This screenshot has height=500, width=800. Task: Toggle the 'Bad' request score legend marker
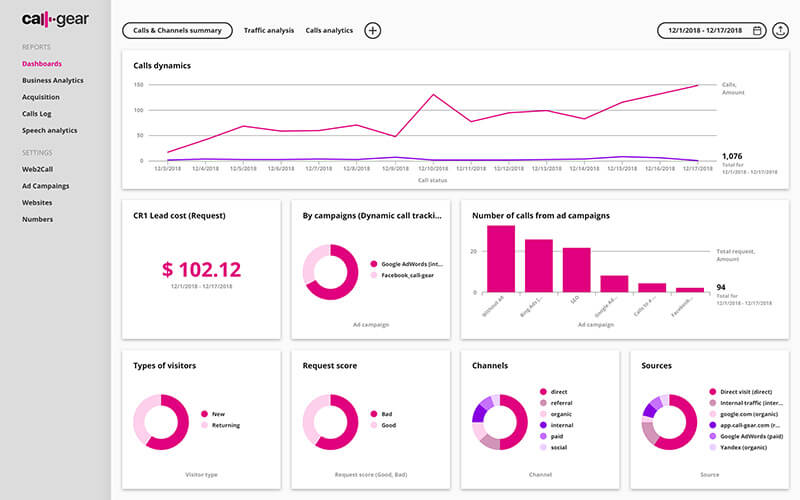point(374,413)
